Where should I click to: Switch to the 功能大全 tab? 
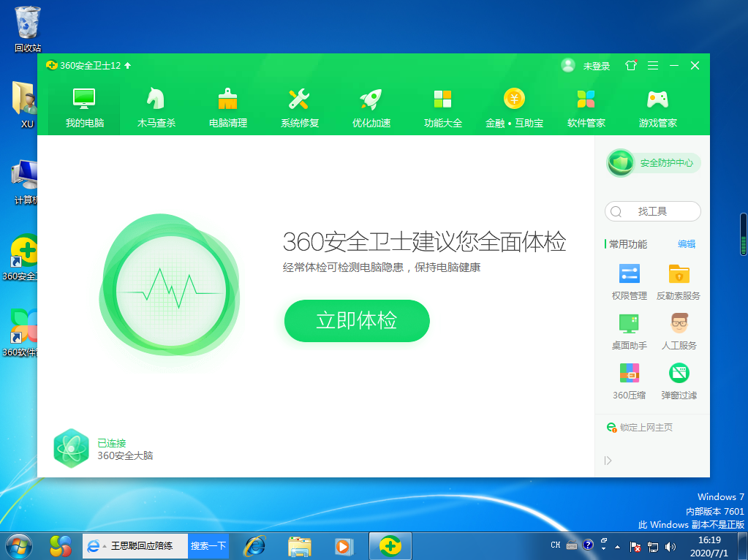(x=443, y=107)
